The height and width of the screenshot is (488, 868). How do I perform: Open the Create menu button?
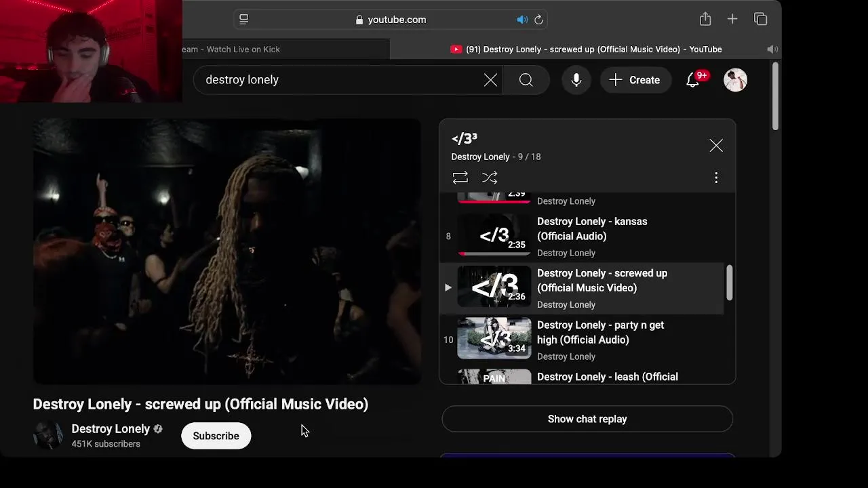[635, 80]
